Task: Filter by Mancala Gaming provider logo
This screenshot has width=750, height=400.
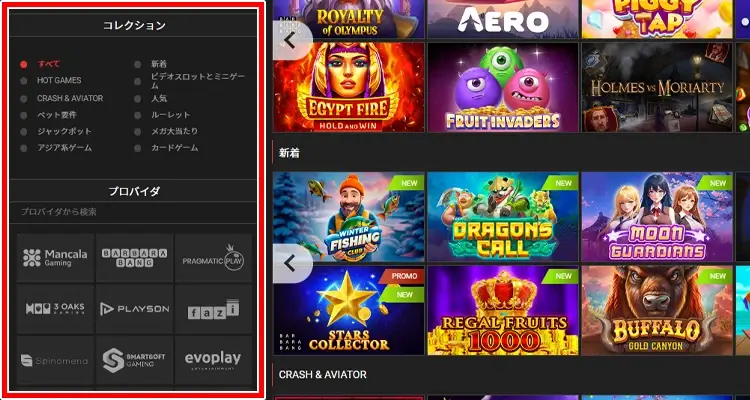Action: point(55,258)
